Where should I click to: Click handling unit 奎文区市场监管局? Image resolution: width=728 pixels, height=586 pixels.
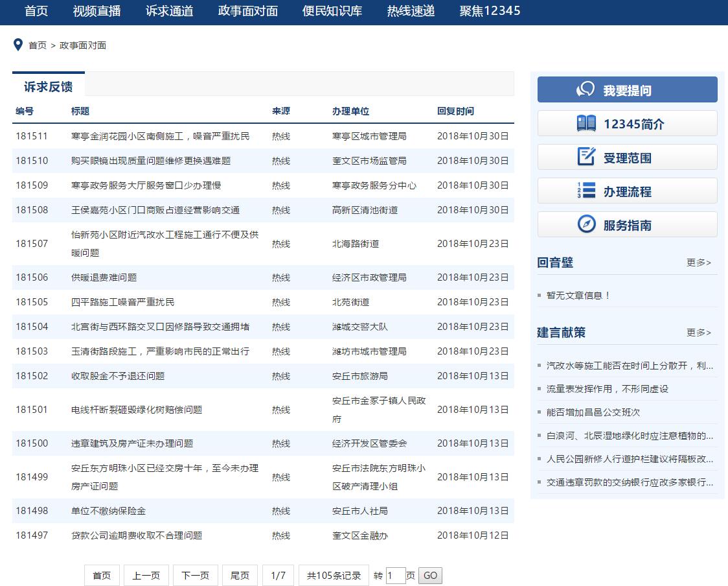tap(370, 161)
